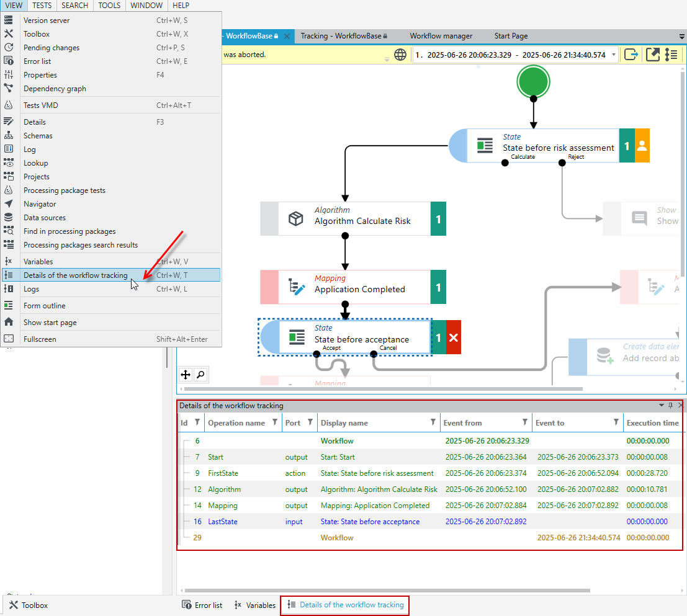The image size is (687, 616).
Task: Click the green start circle of the workflow
Action: click(533, 82)
